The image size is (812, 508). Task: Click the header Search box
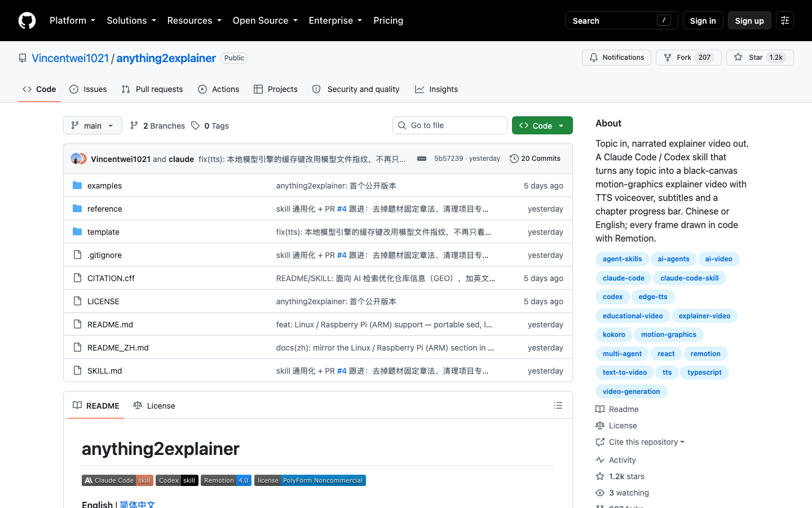tap(621, 20)
